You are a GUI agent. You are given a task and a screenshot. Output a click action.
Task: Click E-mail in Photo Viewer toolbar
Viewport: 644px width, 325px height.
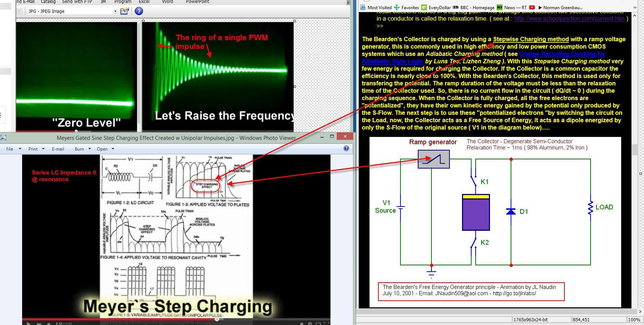[x=58, y=149]
